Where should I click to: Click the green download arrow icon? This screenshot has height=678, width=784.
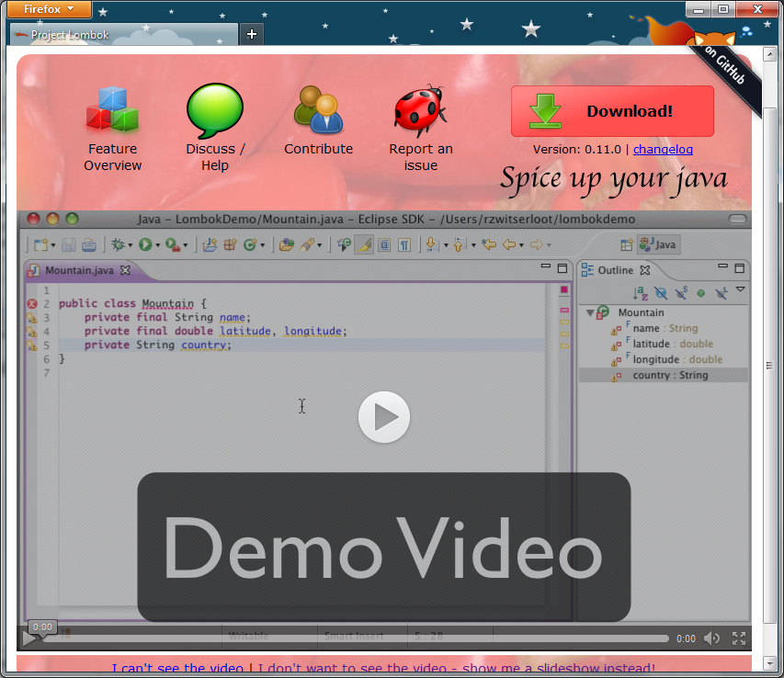(545, 111)
